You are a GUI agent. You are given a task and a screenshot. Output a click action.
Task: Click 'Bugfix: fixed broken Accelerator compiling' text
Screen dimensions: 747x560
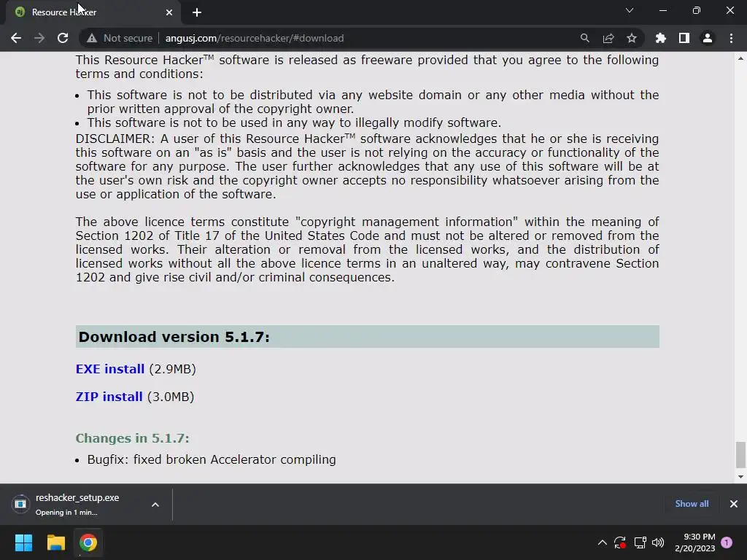212,459
